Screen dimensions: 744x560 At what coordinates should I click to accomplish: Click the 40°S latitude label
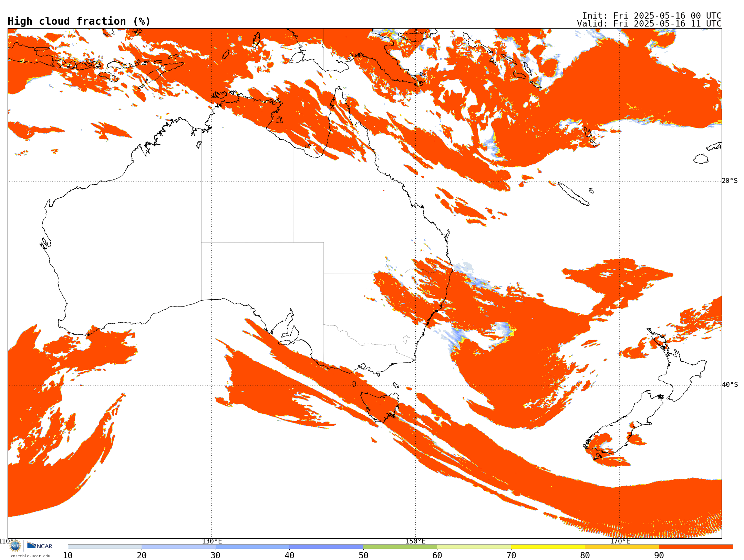(x=730, y=385)
